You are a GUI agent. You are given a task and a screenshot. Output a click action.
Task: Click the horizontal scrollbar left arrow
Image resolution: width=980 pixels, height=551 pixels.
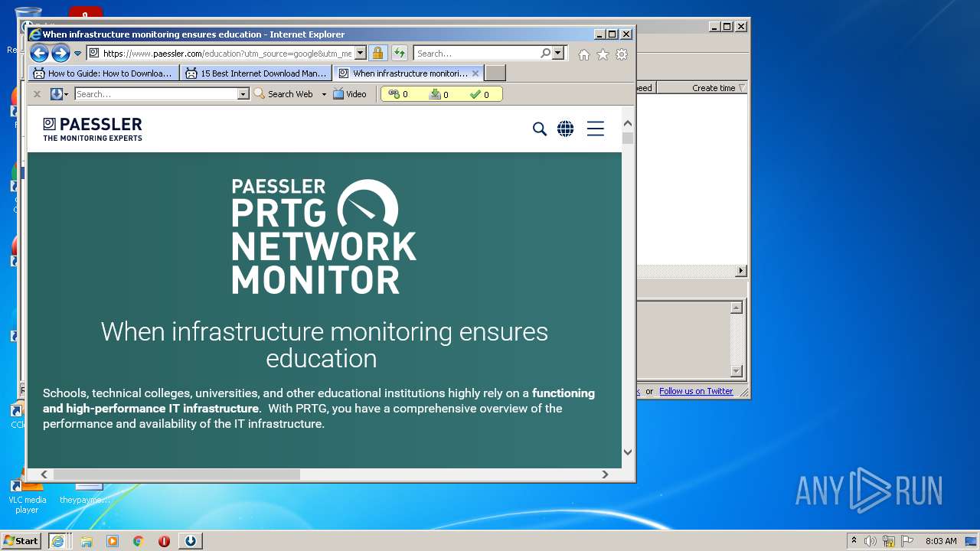pos(44,474)
